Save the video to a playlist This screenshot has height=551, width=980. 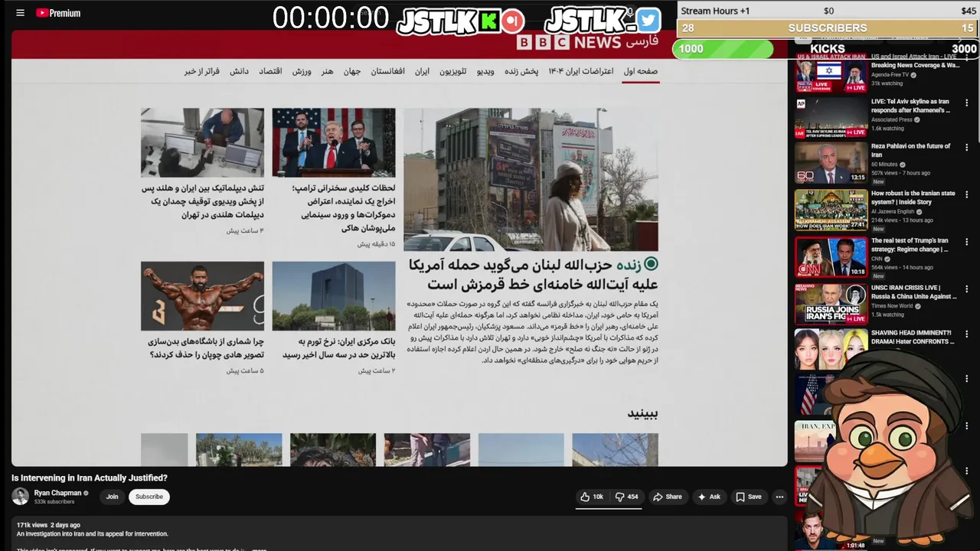coord(749,497)
